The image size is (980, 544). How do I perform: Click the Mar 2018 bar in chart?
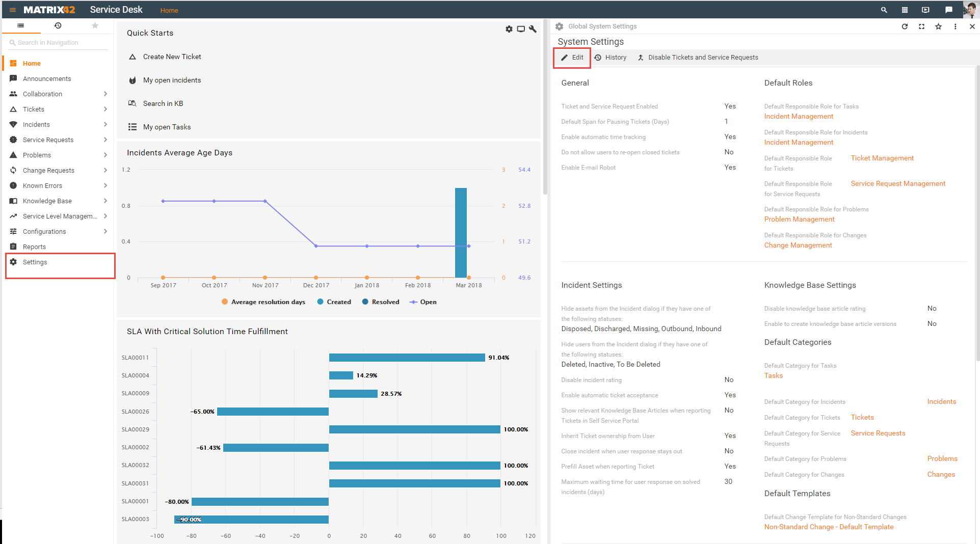click(461, 233)
